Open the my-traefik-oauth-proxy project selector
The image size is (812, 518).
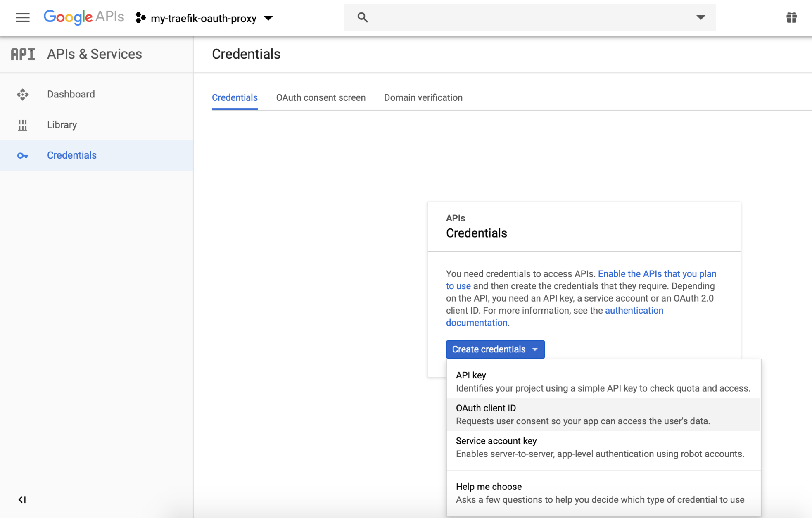coord(204,18)
